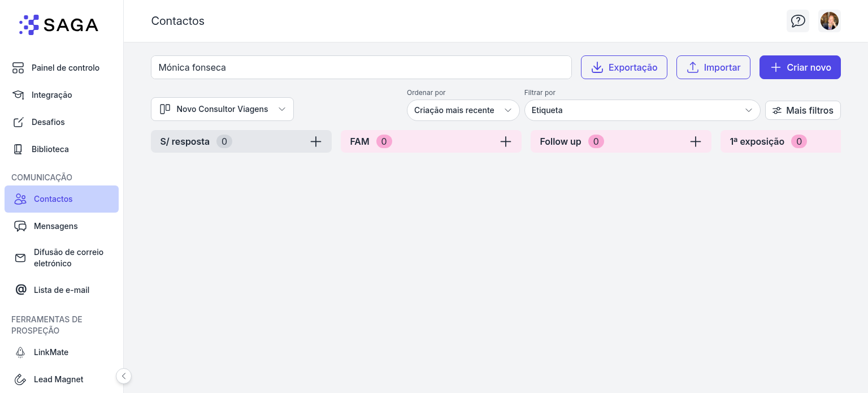Open the Criação mais recente sort dropdown
Viewport: 868px width, 393px height.
coord(463,110)
